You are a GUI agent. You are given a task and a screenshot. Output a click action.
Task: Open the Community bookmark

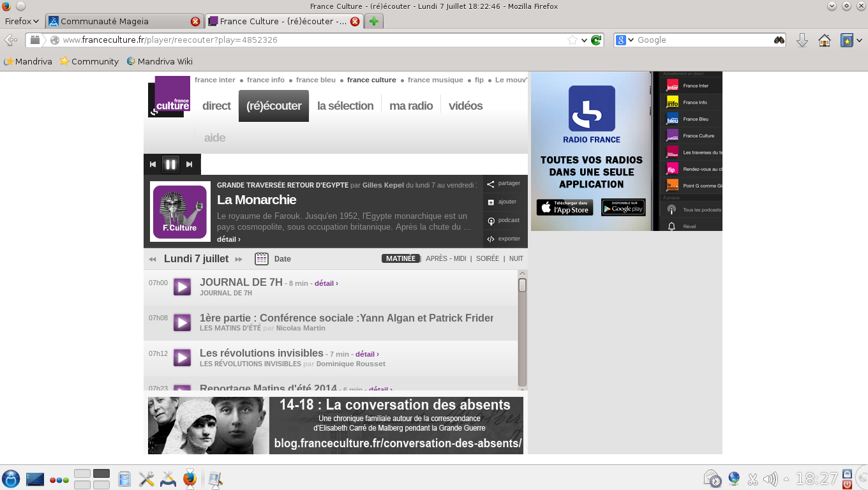tap(89, 61)
